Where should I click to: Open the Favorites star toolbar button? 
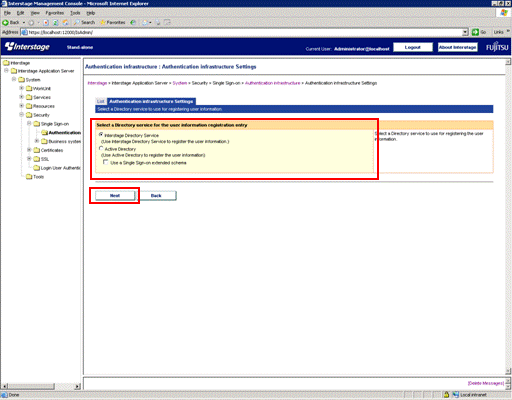pyautogui.click(x=113, y=22)
